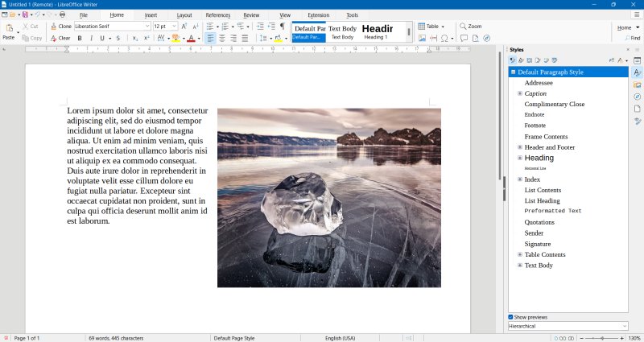Apply italic formatting

(x=92, y=38)
